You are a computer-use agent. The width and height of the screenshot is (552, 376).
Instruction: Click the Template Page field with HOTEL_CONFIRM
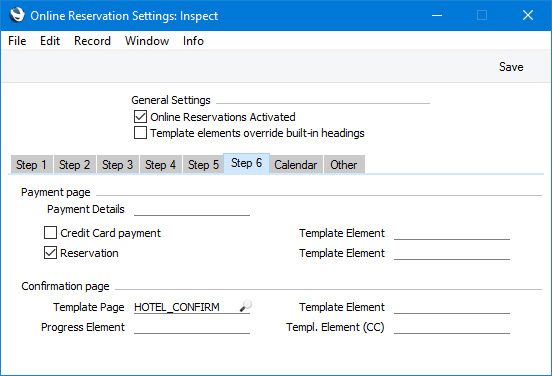pyautogui.click(x=187, y=307)
